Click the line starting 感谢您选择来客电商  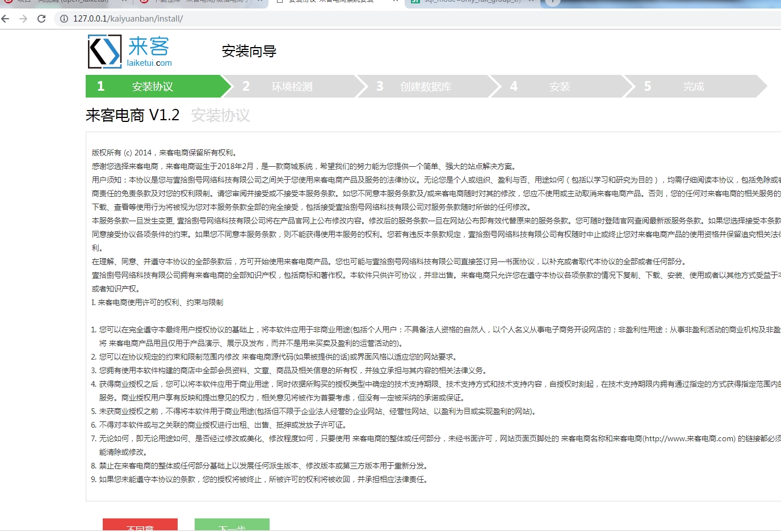click(304, 166)
